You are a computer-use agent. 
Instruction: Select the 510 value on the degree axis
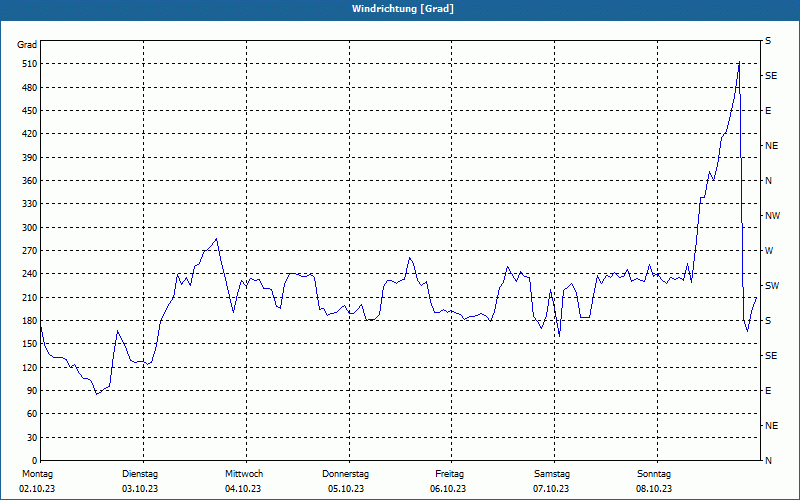tap(30, 64)
